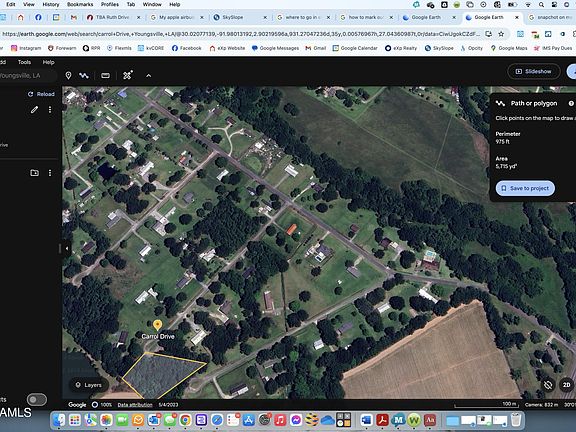Screen dimensions: 576x432
Task: Open Trash from the Dock
Action: [516, 420]
